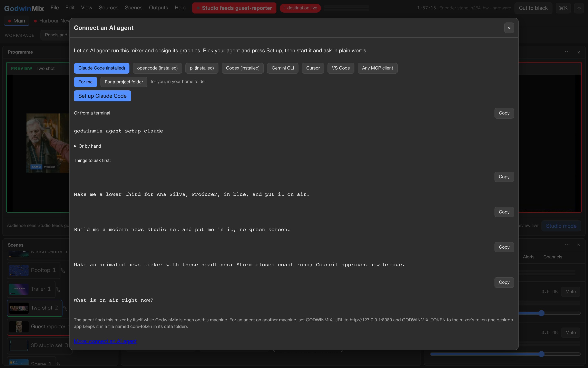Close the Programme panel with its x
The height and width of the screenshot is (368, 588).
[579, 52]
